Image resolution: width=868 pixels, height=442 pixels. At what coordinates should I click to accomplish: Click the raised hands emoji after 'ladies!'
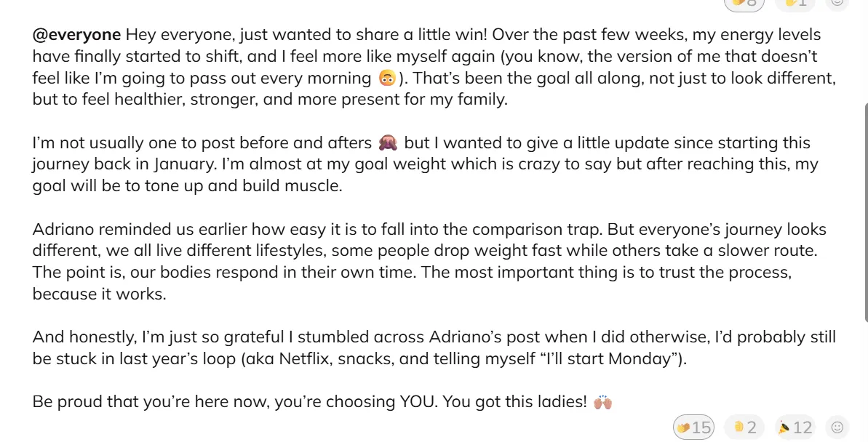(x=602, y=401)
